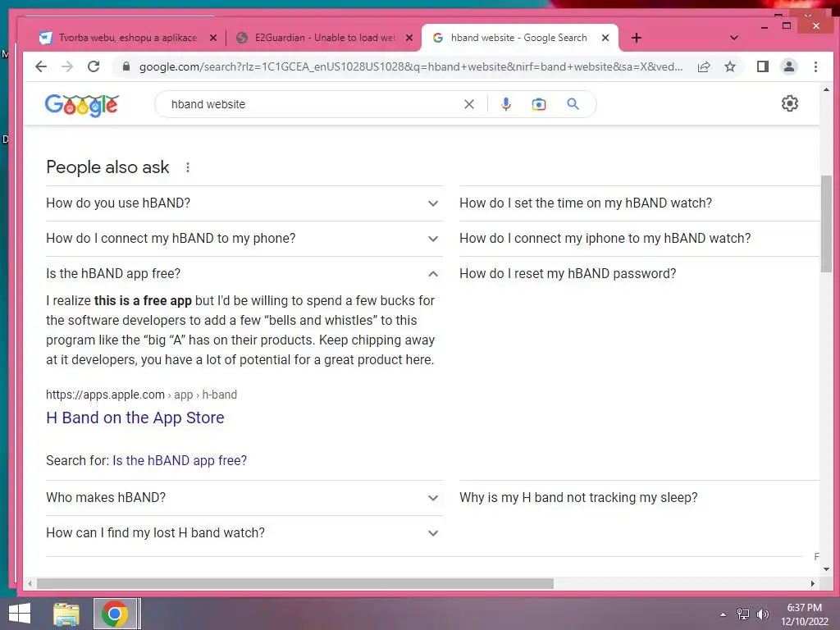This screenshot has width=840, height=630.
Task: Submit search with magnifier icon
Action: pos(573,104)
